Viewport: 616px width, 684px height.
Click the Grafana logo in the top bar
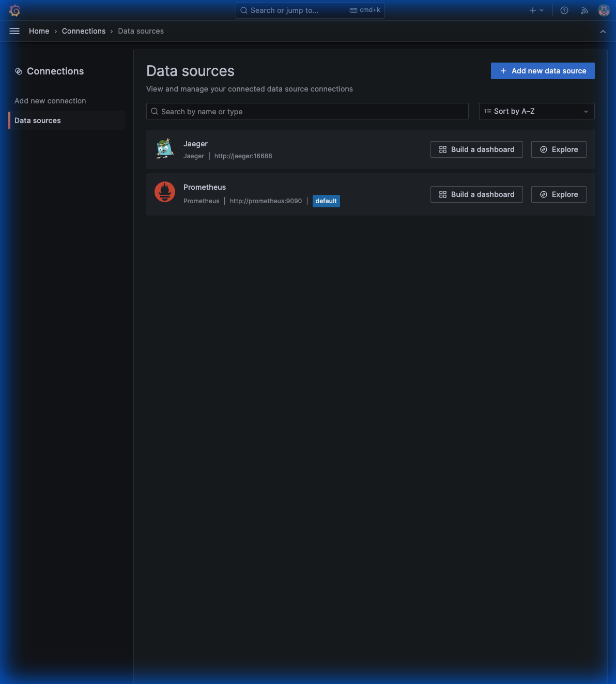click(x=14, y=10)
